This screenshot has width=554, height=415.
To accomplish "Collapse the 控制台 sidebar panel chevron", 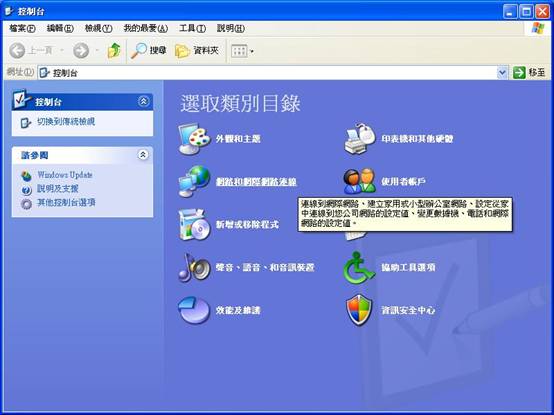I will pos(143,101).
